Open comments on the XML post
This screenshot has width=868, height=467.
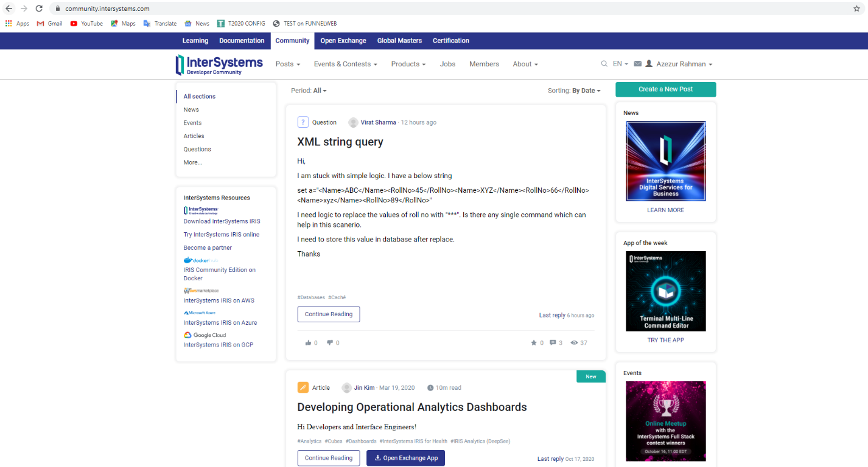pos(553,343)
